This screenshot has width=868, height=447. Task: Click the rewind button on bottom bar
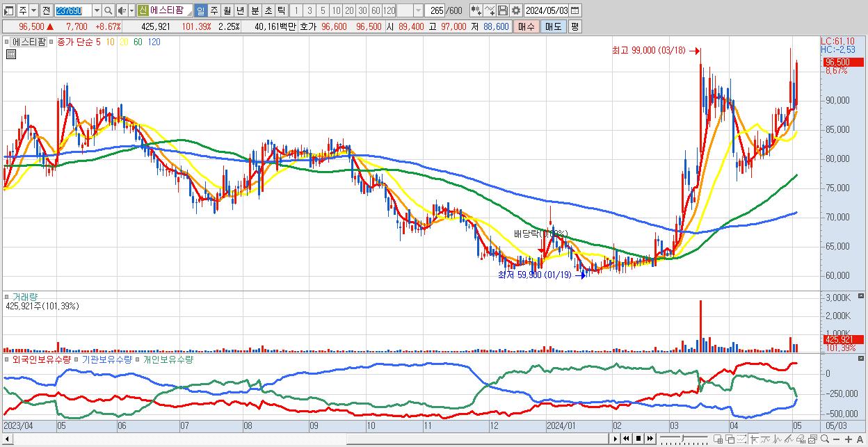[626, 439]
